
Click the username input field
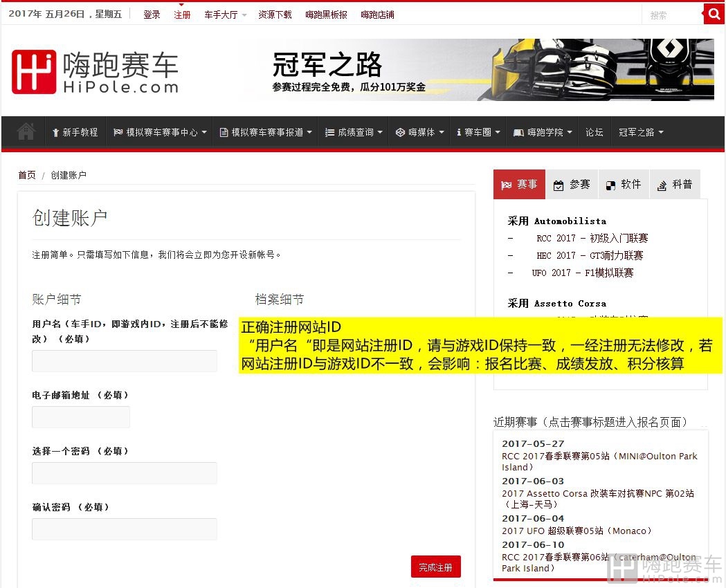tap(125, 361)
